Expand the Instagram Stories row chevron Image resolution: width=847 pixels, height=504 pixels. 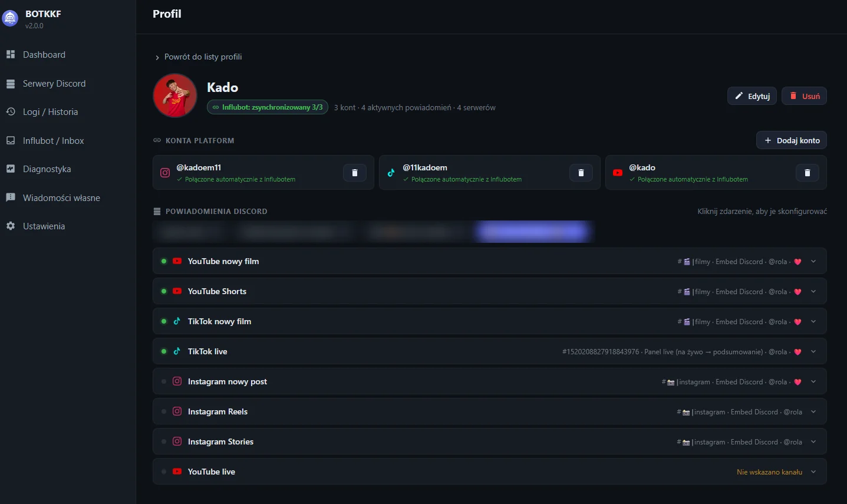[813, 442]
